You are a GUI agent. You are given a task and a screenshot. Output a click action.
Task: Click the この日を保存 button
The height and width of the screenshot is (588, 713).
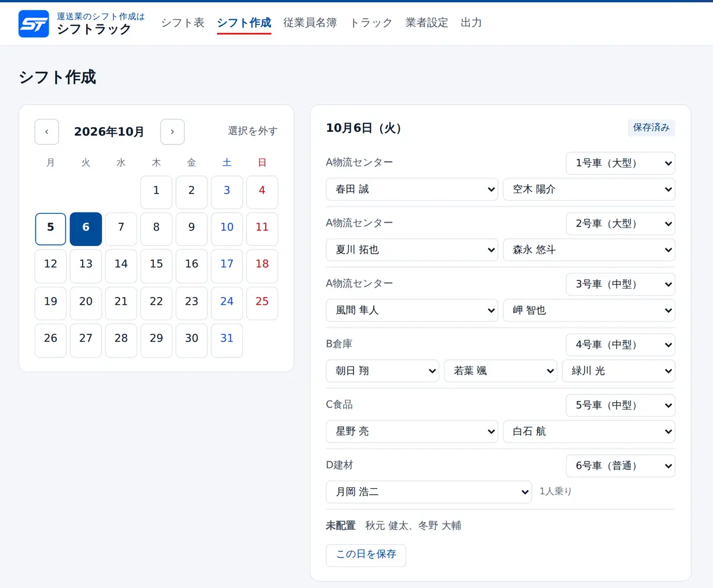click(366, 555)
